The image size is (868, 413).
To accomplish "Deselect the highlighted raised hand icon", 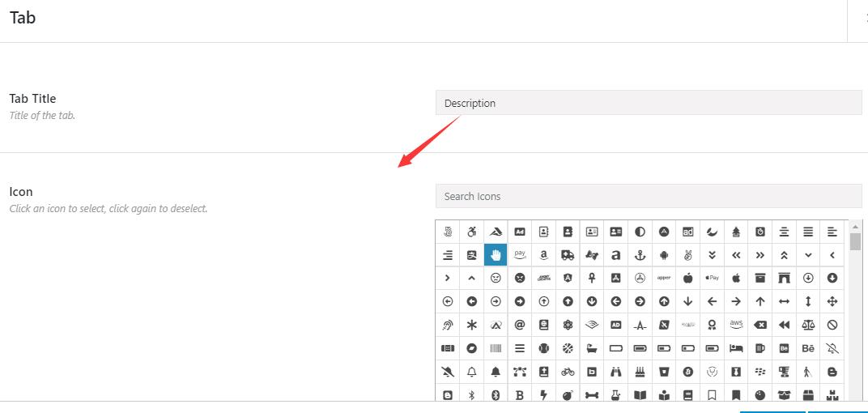I will pos(496,254).
